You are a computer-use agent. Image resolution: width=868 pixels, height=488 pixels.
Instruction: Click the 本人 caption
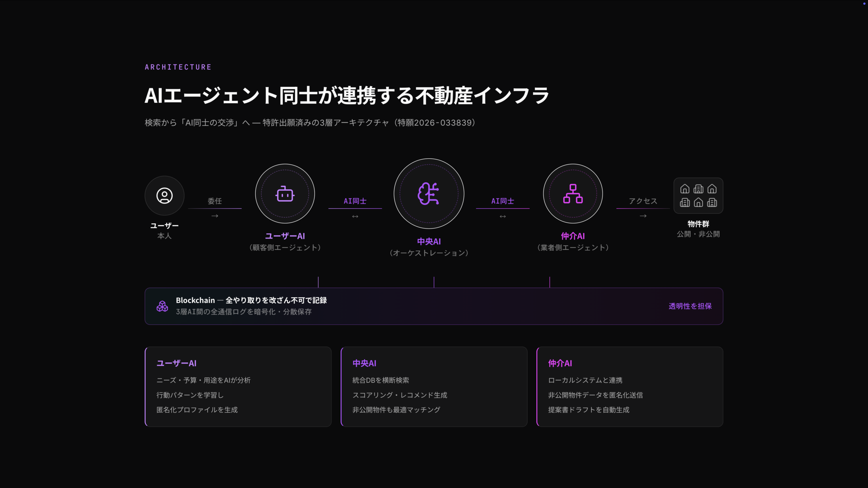click(x=164, y=236)
